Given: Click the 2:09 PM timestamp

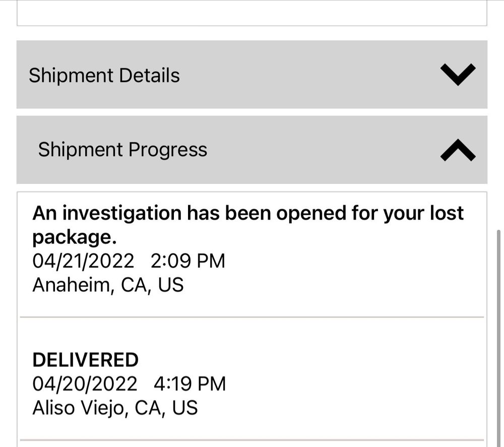Looking at the screenshot, I should click(x=187, y=261).
